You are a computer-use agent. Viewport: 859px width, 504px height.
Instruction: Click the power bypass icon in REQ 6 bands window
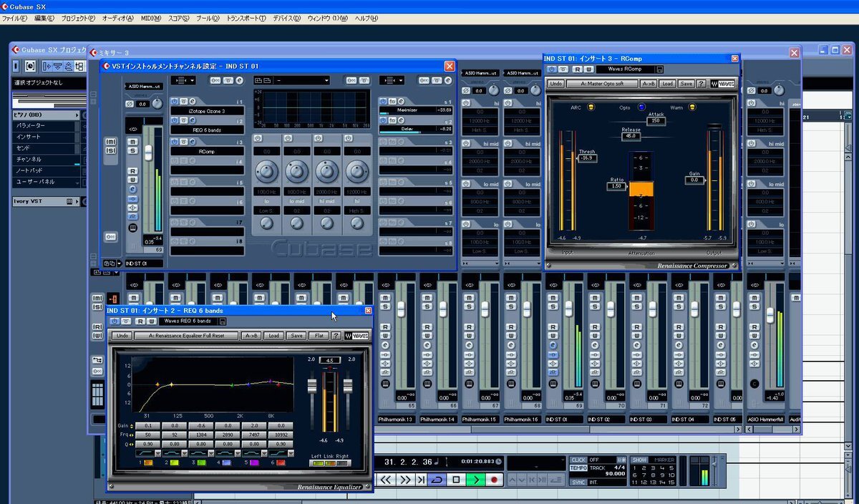[x=115, y=321]
